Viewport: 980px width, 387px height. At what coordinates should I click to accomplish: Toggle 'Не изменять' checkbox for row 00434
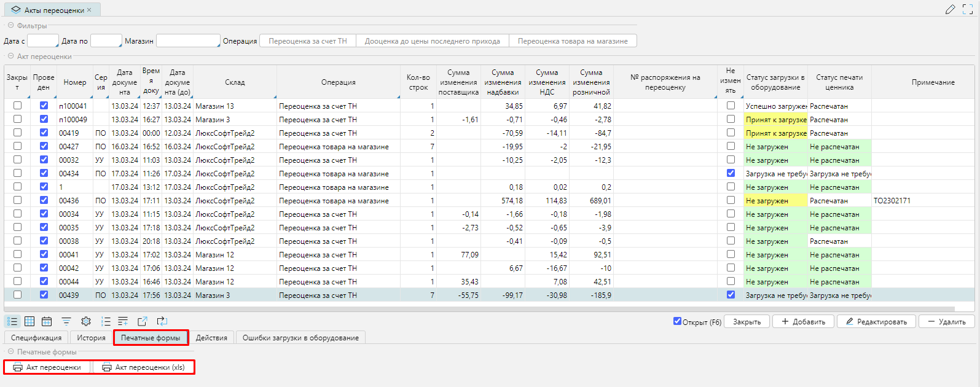[731, 173]
